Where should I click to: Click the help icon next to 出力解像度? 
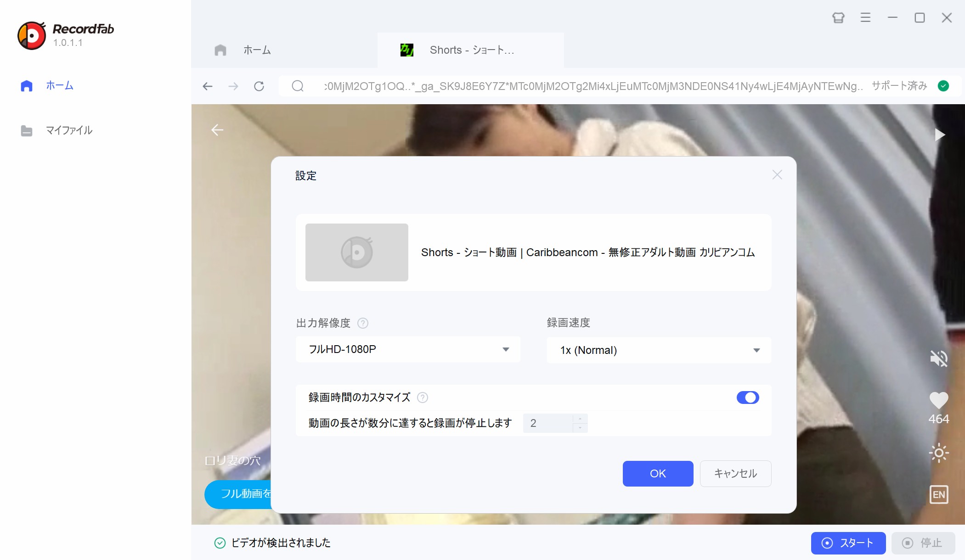(x=363, y=323)
